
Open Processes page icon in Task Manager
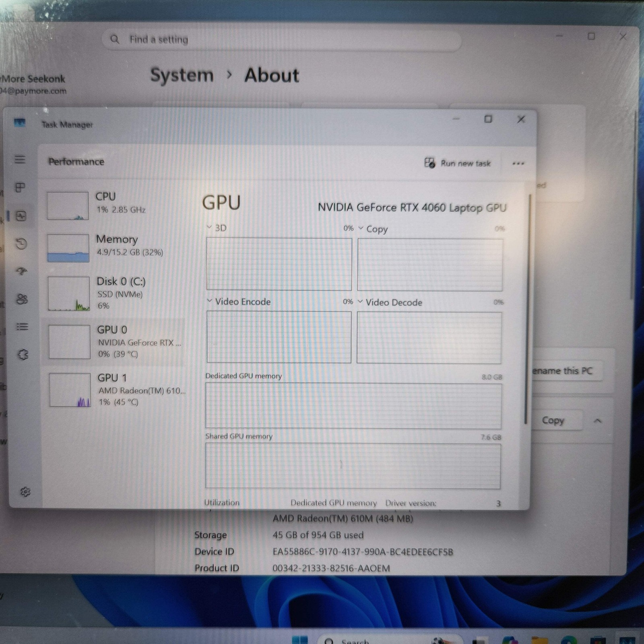coord(20,188)
